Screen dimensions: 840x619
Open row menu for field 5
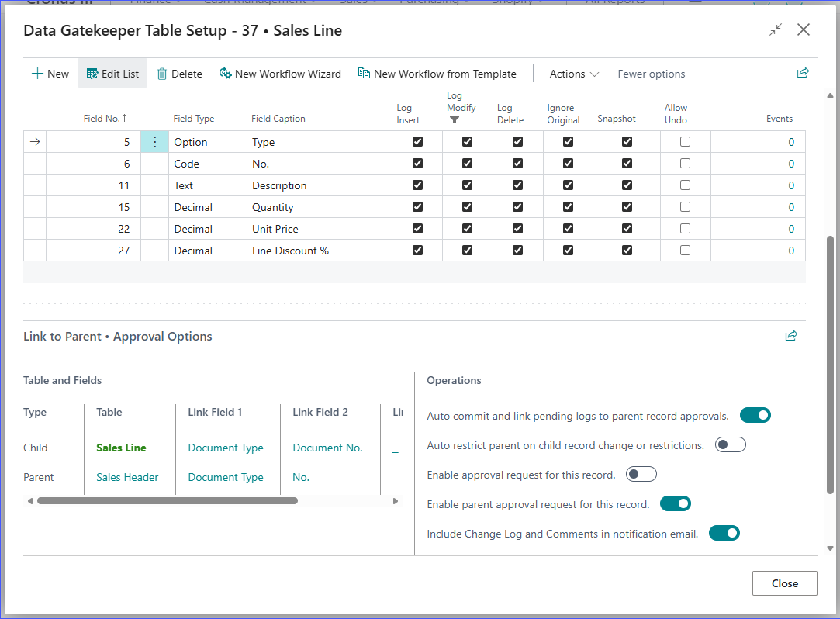point(154,142)
